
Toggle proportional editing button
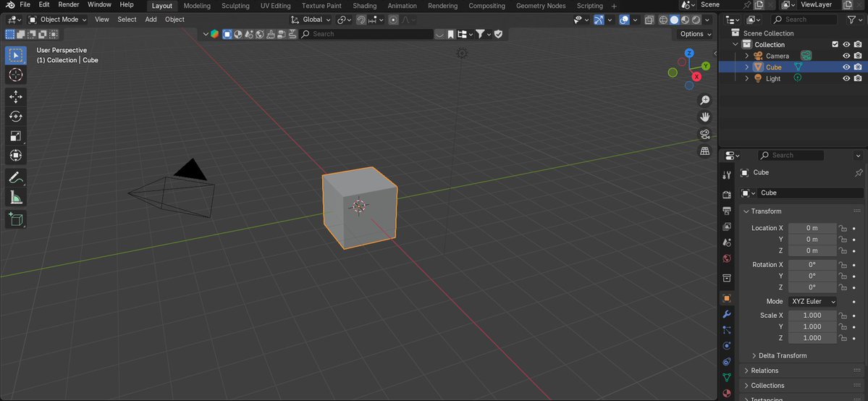point(393,20)
